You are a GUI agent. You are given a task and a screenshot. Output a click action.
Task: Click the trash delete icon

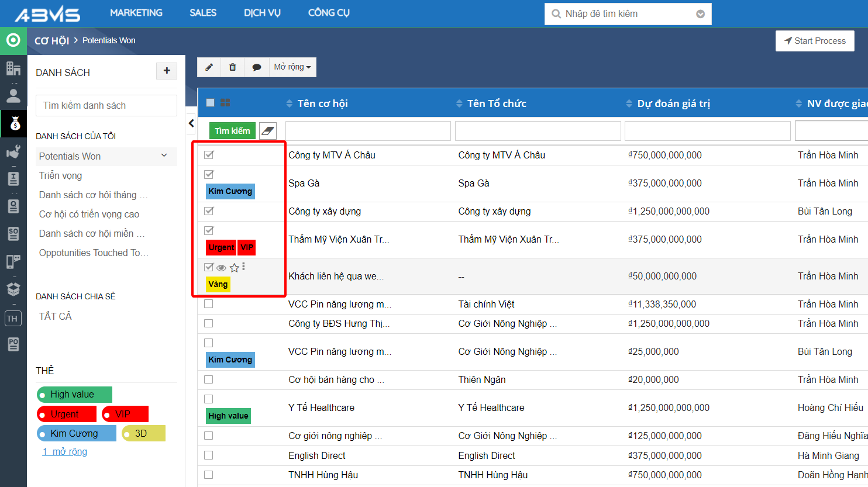pyautogui.click(x=233, y=67)
